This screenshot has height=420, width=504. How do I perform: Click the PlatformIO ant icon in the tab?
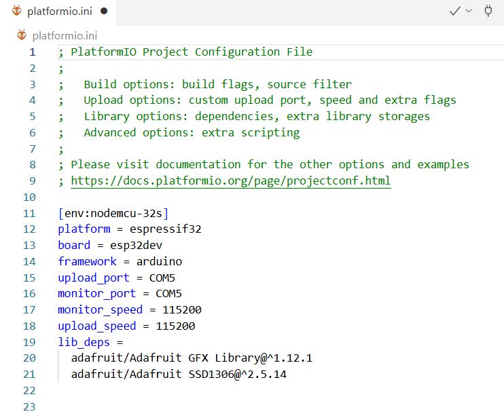16,11
